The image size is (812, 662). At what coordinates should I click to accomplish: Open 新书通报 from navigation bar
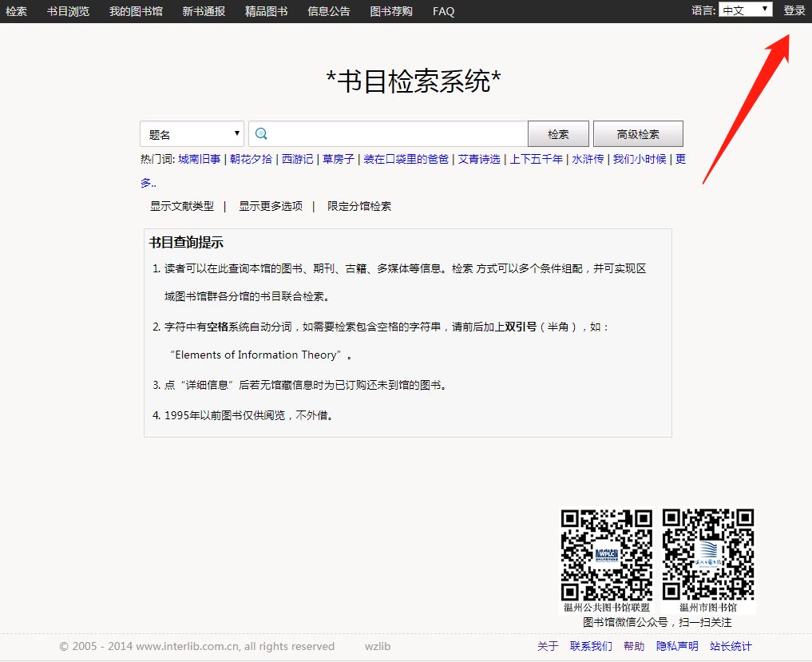point(204,11)
